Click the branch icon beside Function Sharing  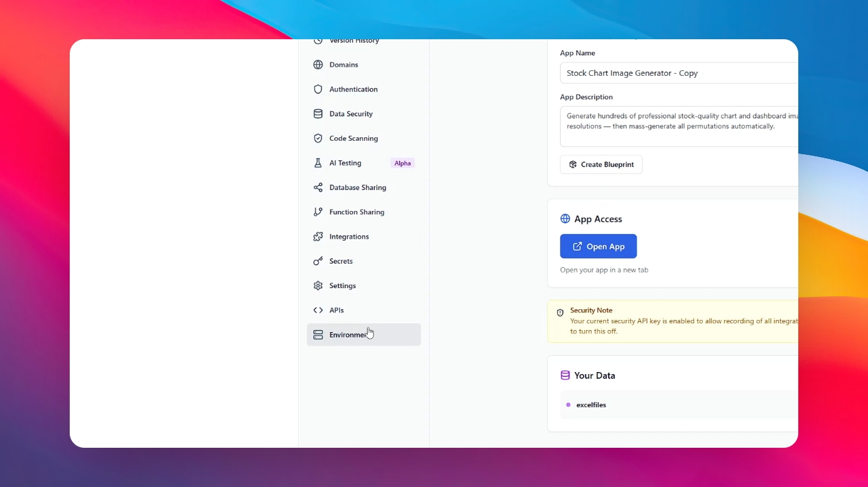click(318, 212)
